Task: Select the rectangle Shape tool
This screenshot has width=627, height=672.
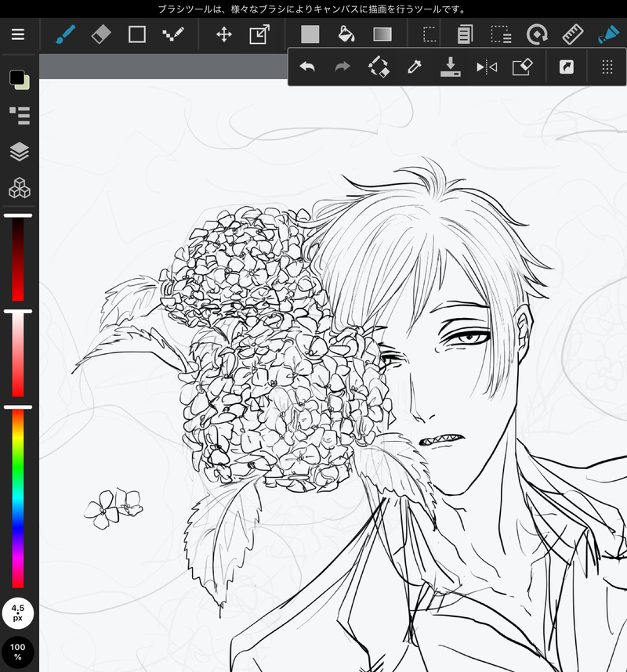Action: click(137, 34)
